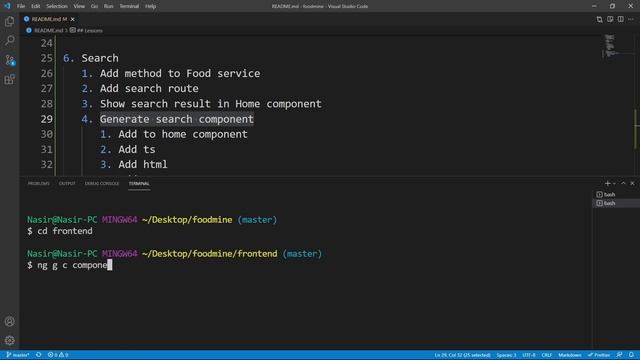Change the UTF-8 encoding setting

point(529,355)
